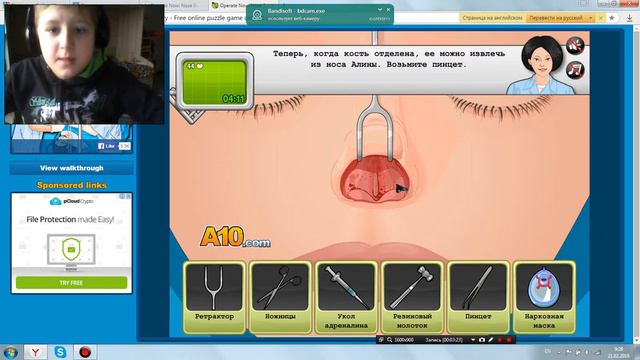Click Перевести на русский translate button
This screenshot has width=640, height=360.
point(556,18)
